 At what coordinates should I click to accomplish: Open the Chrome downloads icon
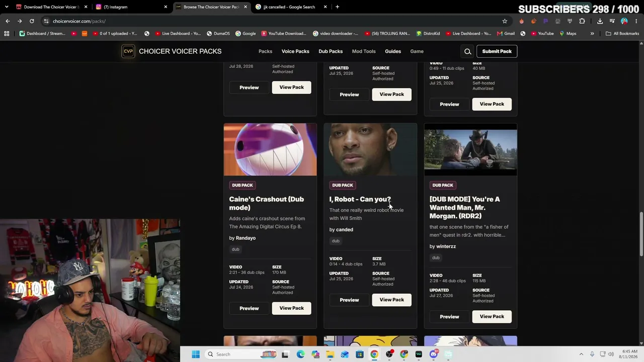[x=600, y=21]
